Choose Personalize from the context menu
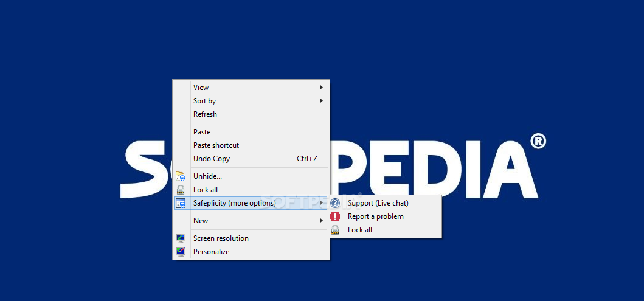Viewport: 644px width, 301px height. pyautogui.click(x=251, y=251)
